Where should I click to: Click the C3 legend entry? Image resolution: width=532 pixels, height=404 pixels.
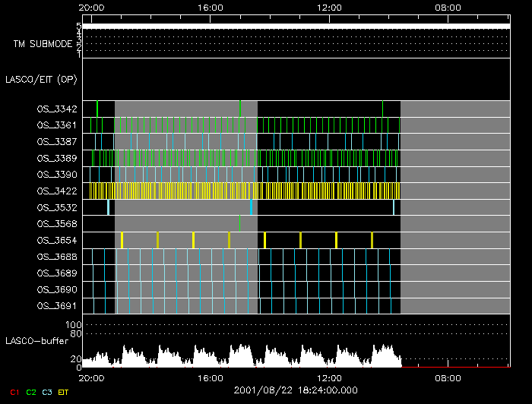[48, 392]
